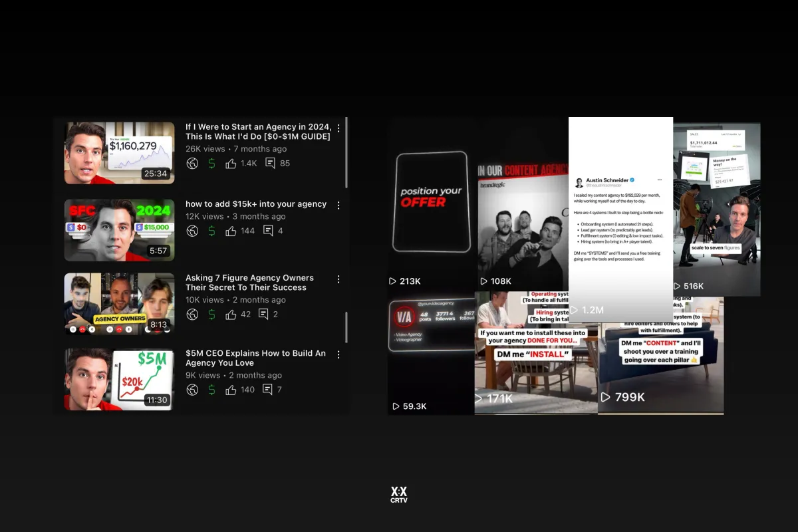The width and height of the screenshot is (798, 532).
Task: Click the 1.4K like count
Action: (249, 164)
